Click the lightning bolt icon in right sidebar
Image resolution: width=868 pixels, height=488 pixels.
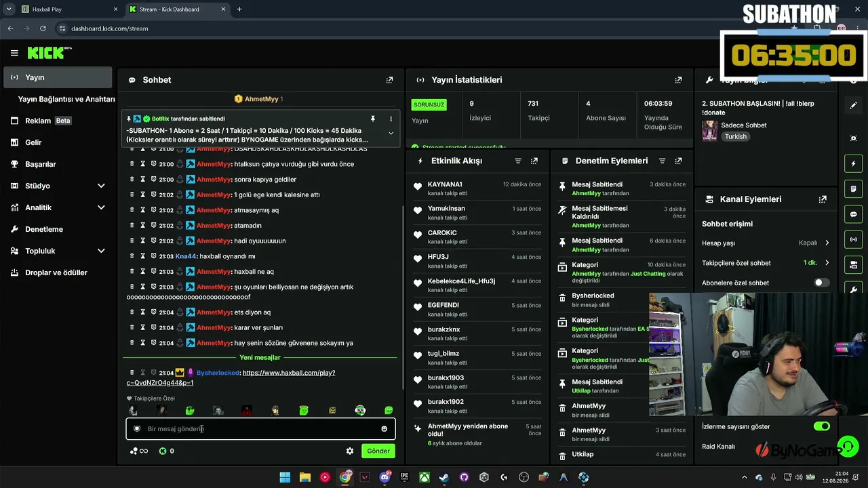[x=854, y=164]
